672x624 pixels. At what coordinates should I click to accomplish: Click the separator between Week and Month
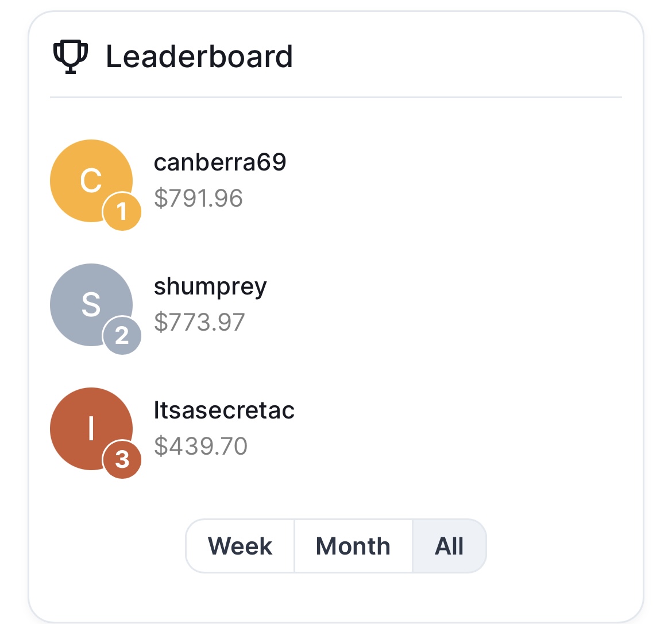click(x=294, y=546)
